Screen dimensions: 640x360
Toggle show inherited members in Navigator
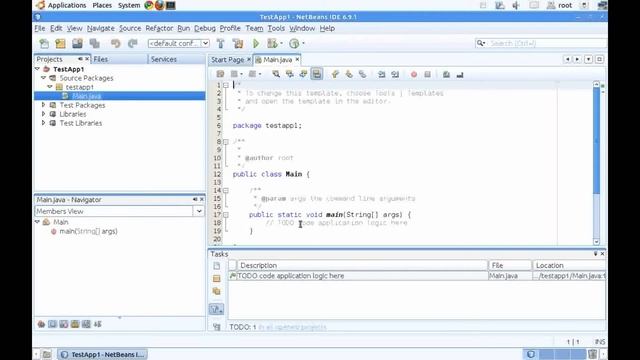click(x=41, y=324)
